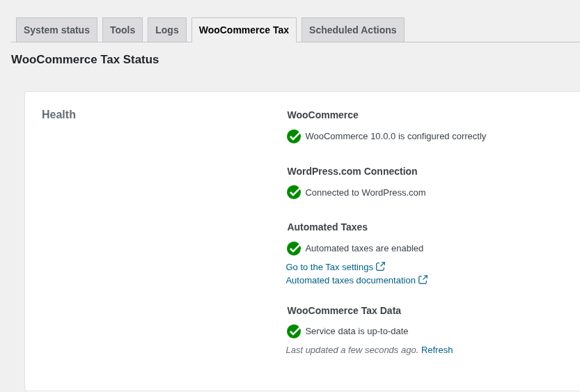Click the green checkmark beside Service data is up-to-date
Image resolution: width=580 pixels, height=392 pixels.
[294, 331]
